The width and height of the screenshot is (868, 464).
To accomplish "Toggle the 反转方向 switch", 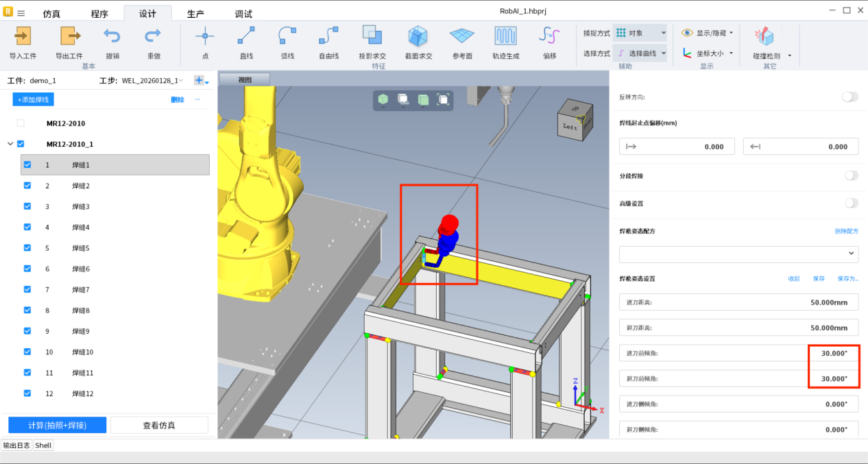I will coord(849,97).
